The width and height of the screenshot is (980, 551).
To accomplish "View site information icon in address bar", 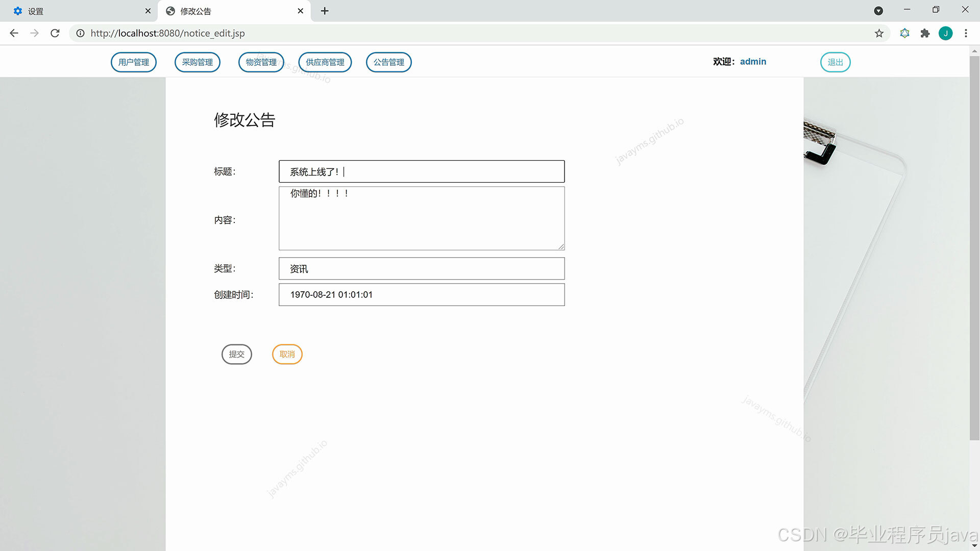I will tap(80, 33).
